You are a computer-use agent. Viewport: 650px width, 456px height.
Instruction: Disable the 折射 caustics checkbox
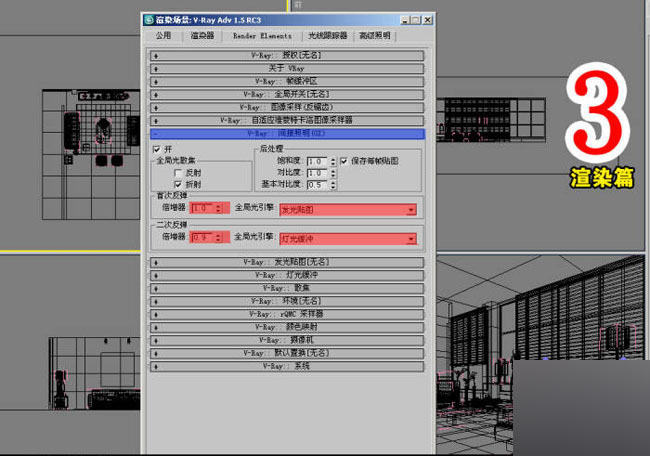pos(178,184)
